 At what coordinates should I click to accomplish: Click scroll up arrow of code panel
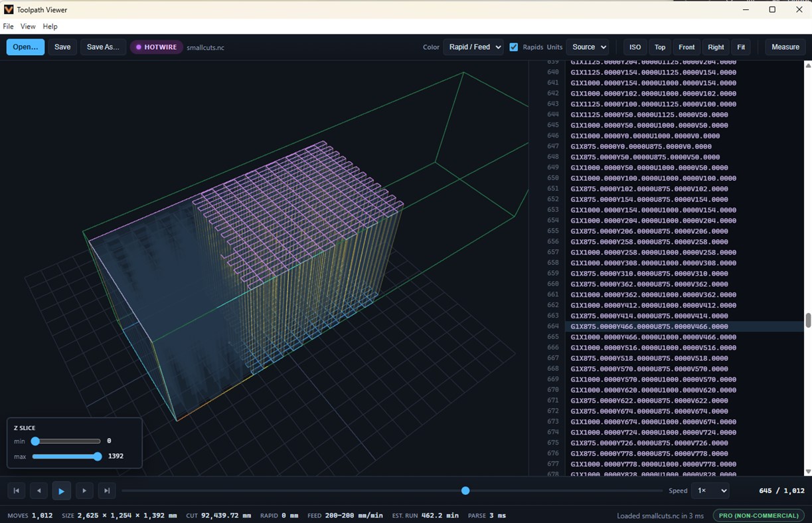808,65
